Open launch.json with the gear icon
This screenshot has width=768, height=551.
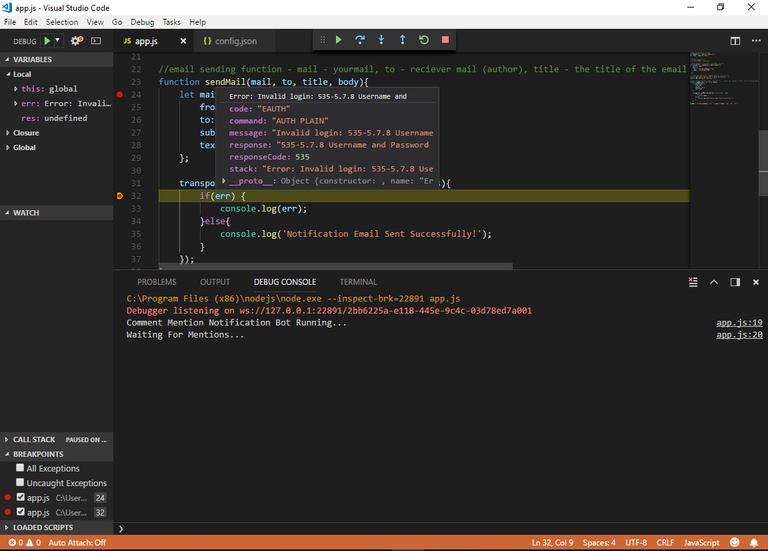[76, 41]
